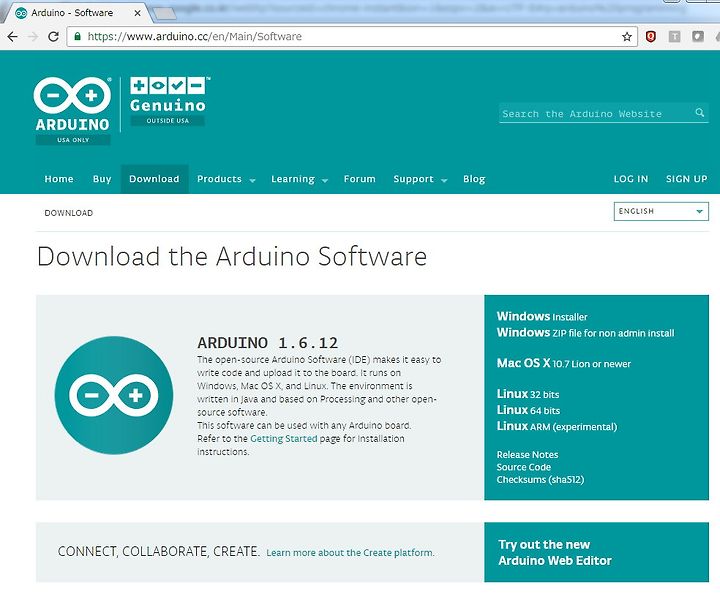Click the Download the Arduino Software heading
The height and width of the screenshot is (594, 720).
click(x=232, y=256)
